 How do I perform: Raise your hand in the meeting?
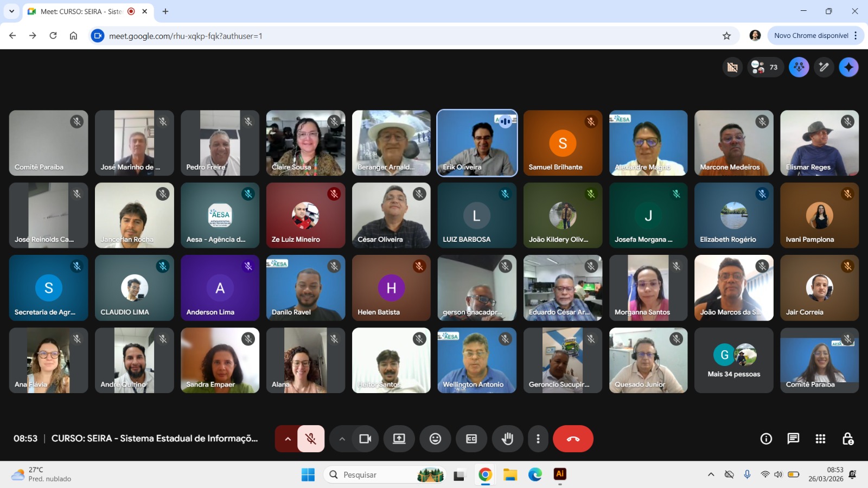[x=507, y=439]
